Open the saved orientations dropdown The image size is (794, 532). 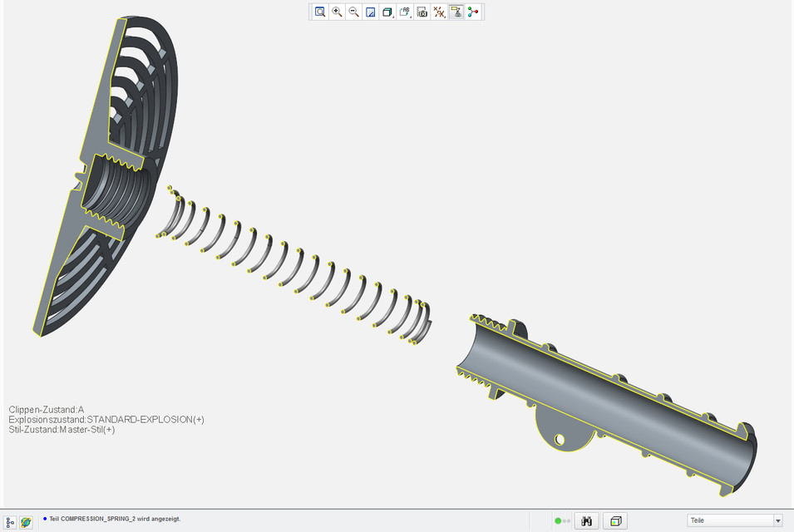click(x=405, y=12)
